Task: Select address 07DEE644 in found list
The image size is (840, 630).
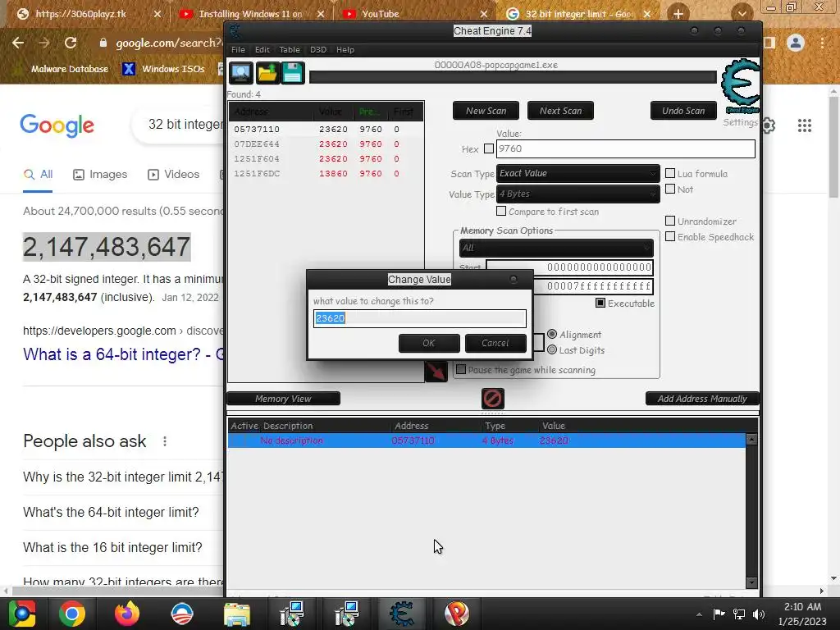Action: [326, 144]
